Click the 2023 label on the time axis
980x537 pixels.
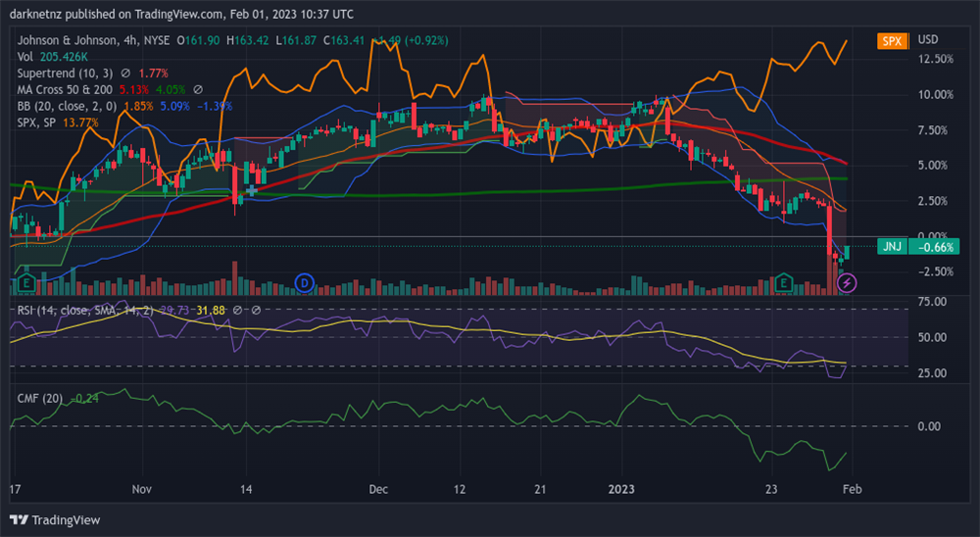pos(622,488)
